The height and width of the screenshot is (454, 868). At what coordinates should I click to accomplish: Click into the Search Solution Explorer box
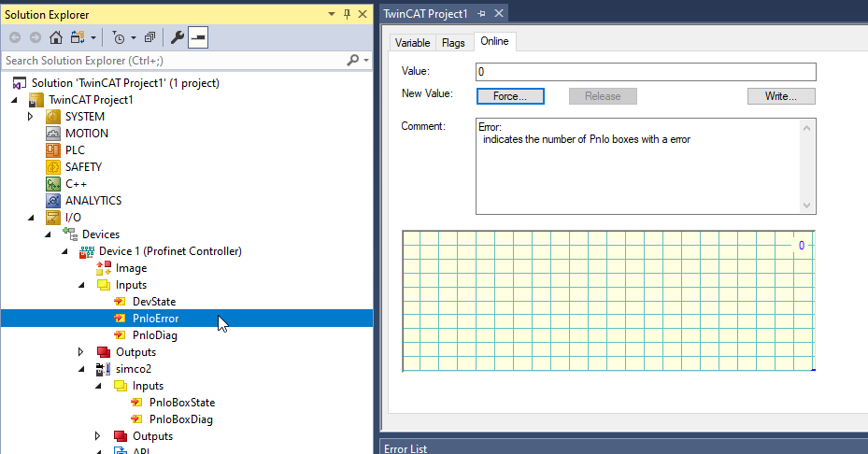(175, 61)
